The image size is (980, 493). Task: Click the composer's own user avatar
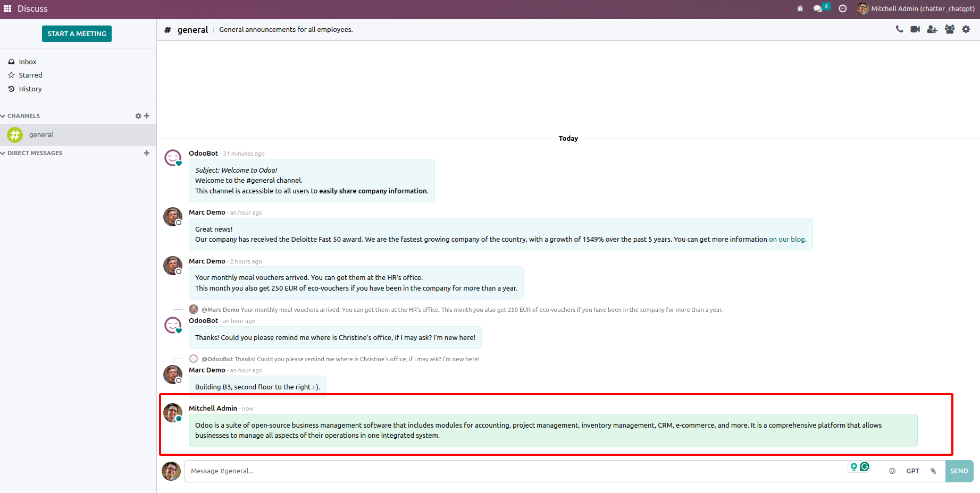171,471
